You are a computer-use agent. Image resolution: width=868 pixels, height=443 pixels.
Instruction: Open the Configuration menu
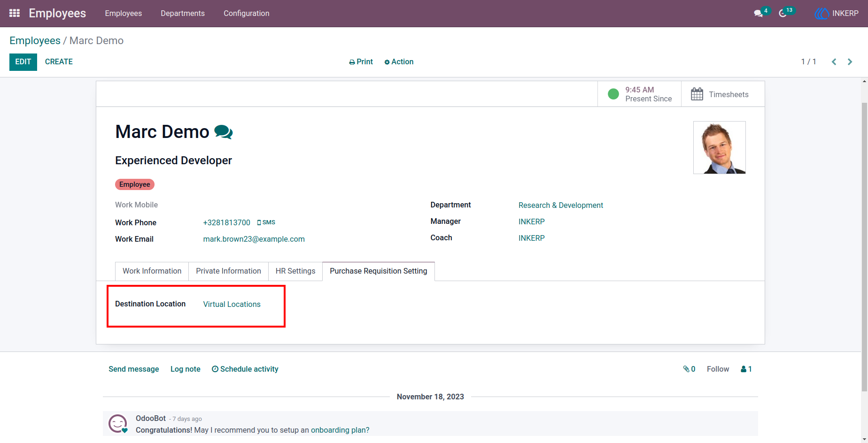click(x=247, y=13)
